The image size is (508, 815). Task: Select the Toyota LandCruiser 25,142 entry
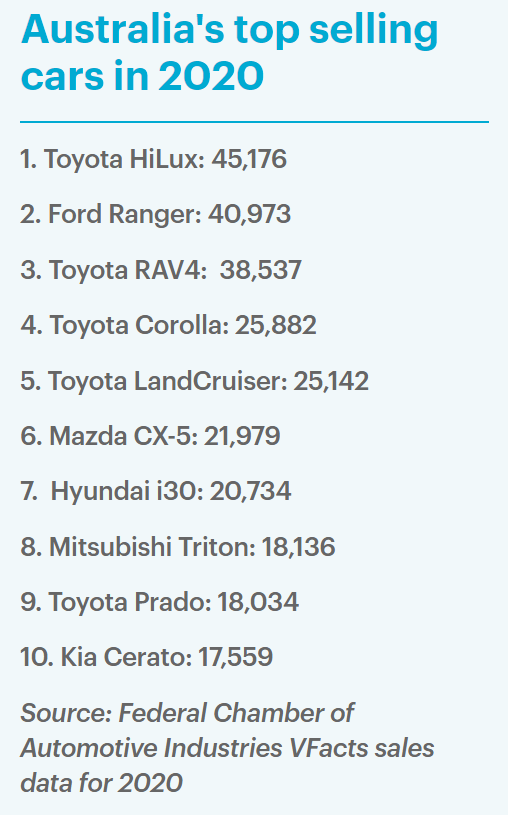click(x=194, y=381)
